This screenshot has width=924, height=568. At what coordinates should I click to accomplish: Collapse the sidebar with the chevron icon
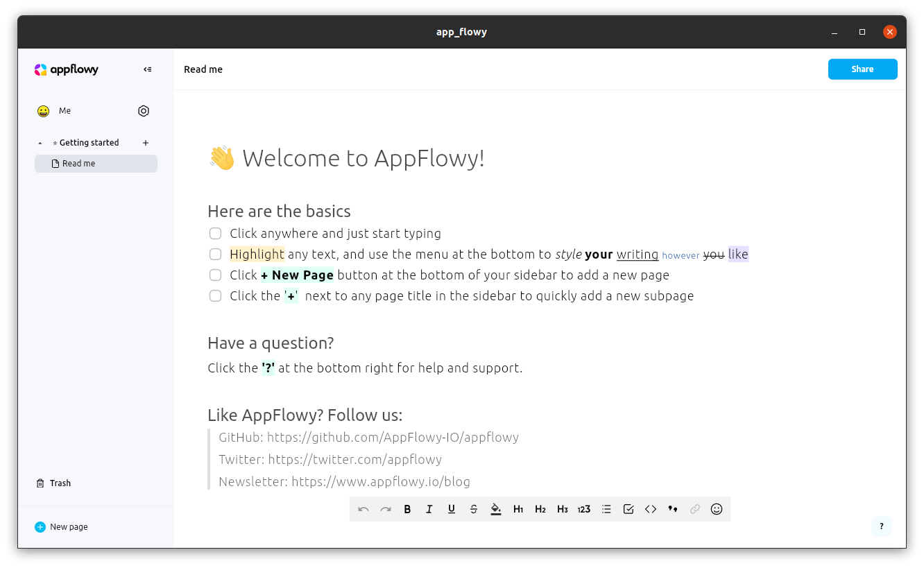pos(147,69)
